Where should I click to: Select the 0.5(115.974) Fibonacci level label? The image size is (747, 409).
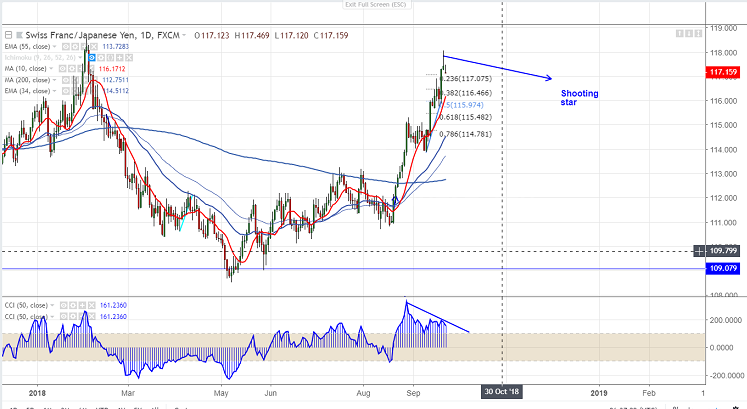click(x=464, y=105)
